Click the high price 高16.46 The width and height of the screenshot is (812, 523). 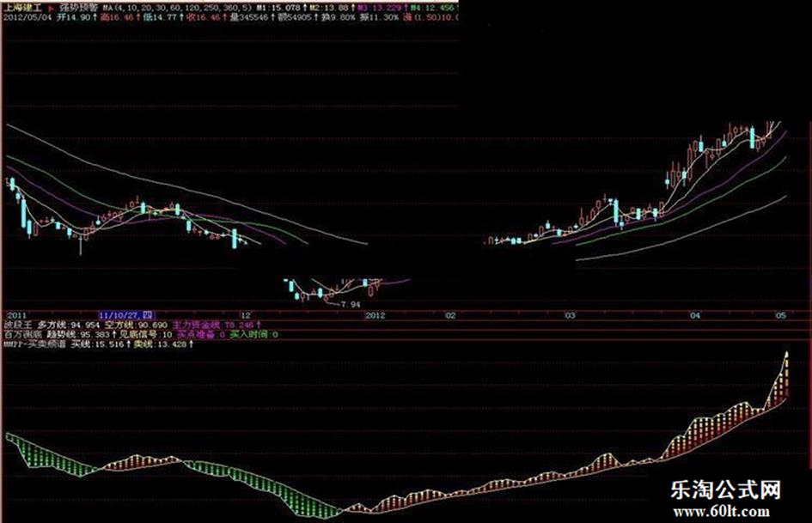pyautogui.click(x=117, y=18)
